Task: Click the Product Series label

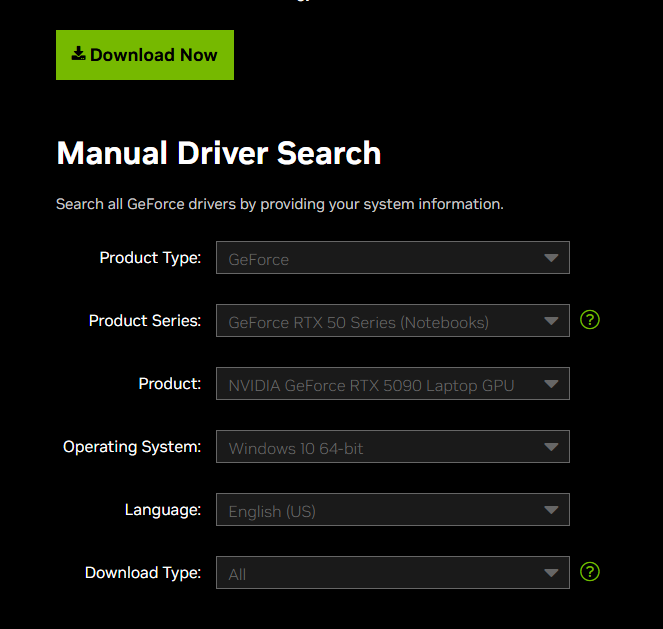Action: click(x=145, y=321)
